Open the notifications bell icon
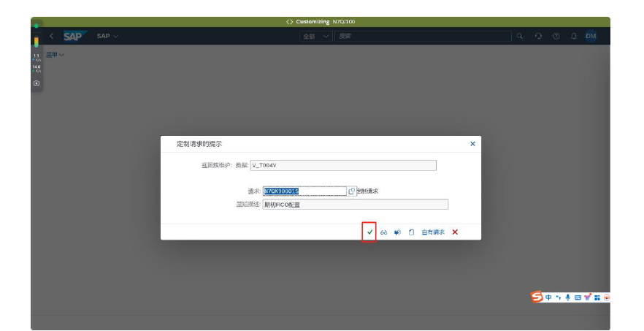 [573, 36]
